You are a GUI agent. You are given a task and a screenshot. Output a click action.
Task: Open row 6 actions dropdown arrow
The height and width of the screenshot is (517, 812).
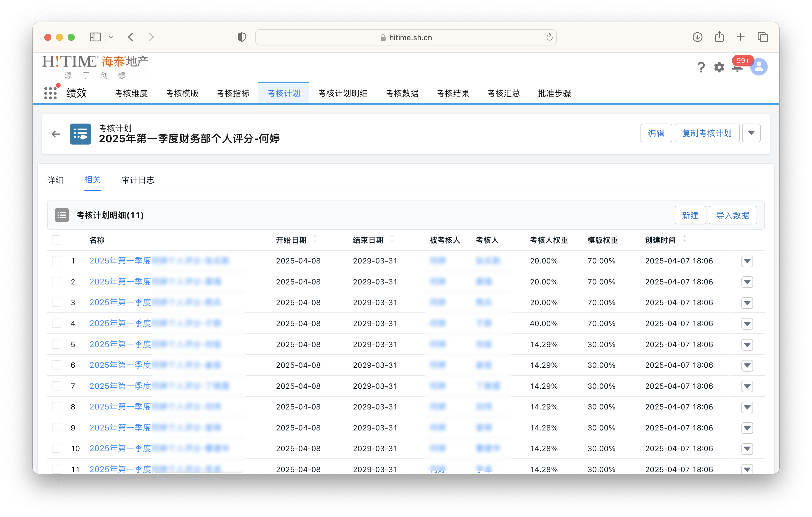(747, 365)
